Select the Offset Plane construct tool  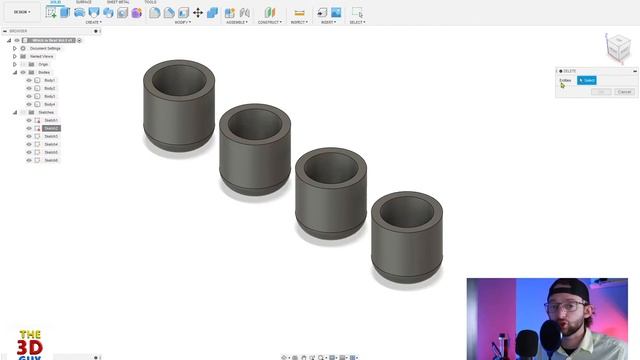[270, 13]
